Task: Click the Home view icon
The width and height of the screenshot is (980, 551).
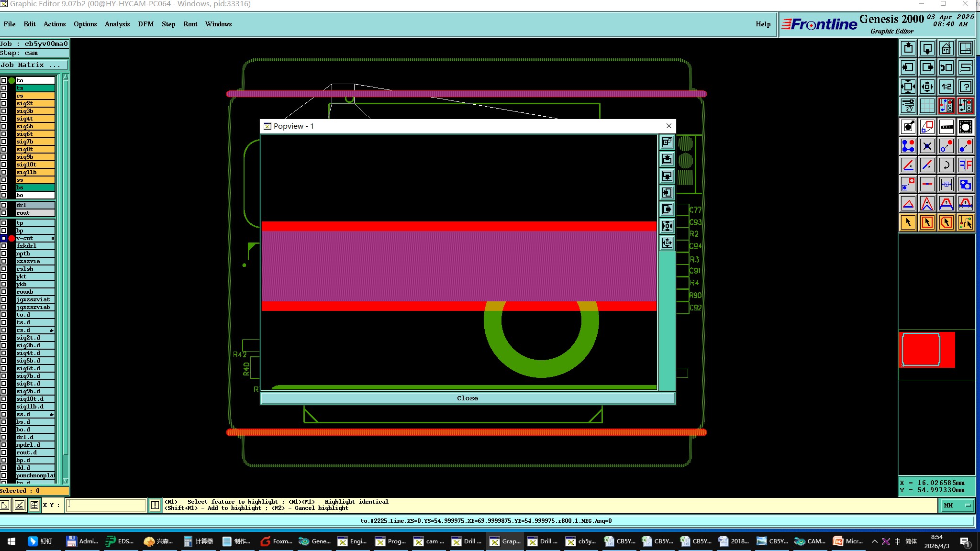Action: coord(946,49)
